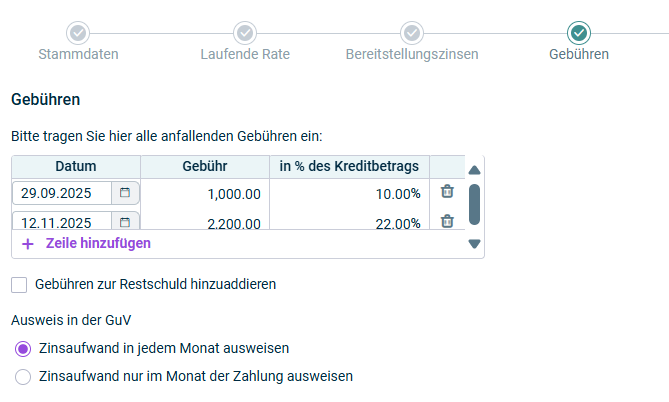The width and height of the screenshot is (669, 402).
Task: Edit the 1,000.00 fee amount field
Action: (x=205, y=193)
